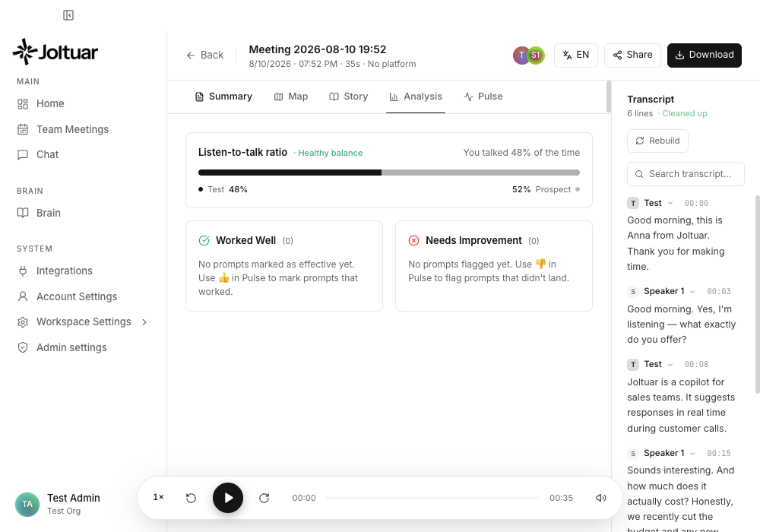Rebuild the transcript

657,141
